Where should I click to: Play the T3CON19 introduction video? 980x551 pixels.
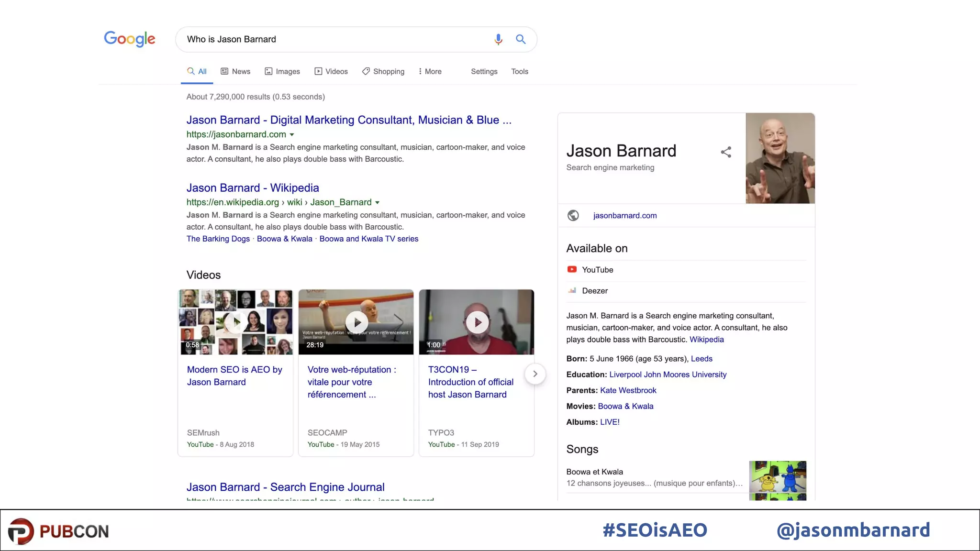pos(477,322)
